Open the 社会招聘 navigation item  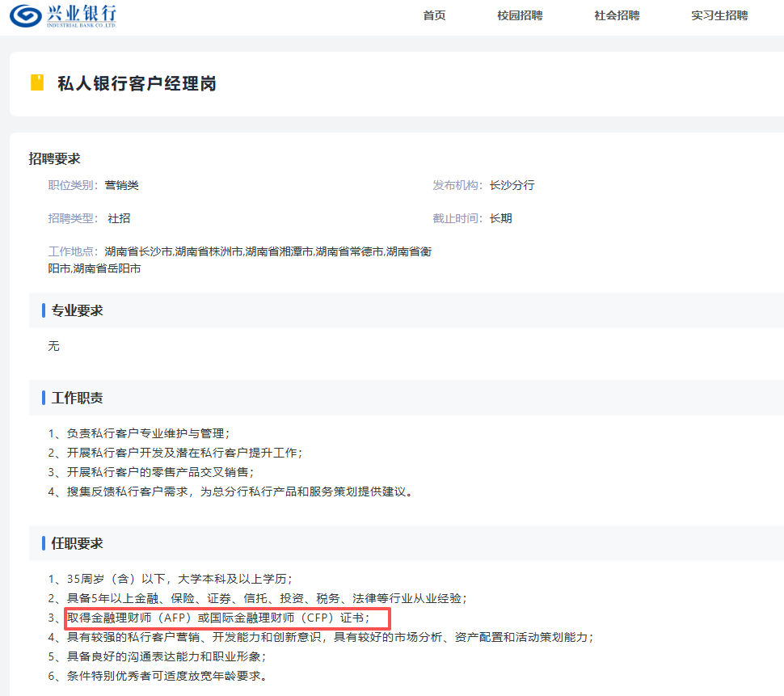click(x=617, y=15)
